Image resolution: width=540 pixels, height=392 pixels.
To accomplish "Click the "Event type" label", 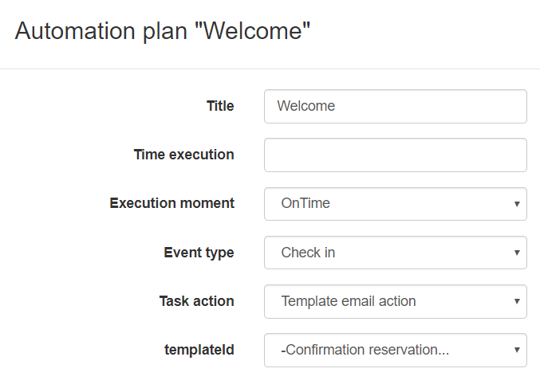I will [x=199, y=253].
